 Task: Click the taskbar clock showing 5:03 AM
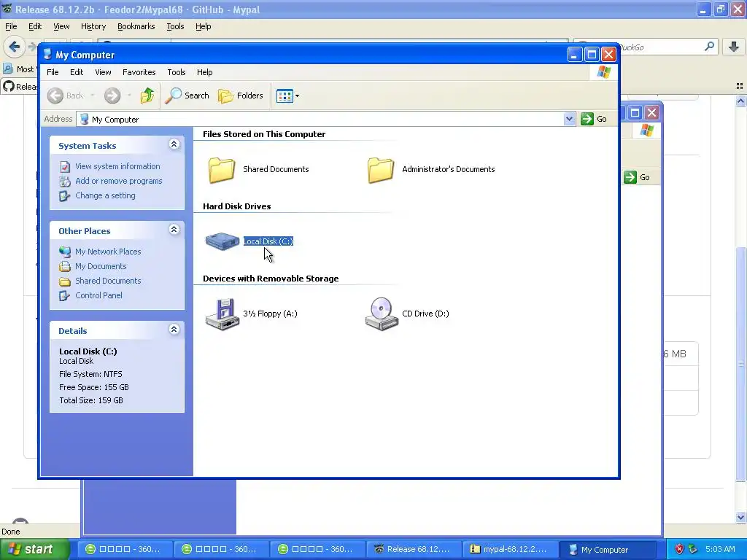[x=720, y=549]
